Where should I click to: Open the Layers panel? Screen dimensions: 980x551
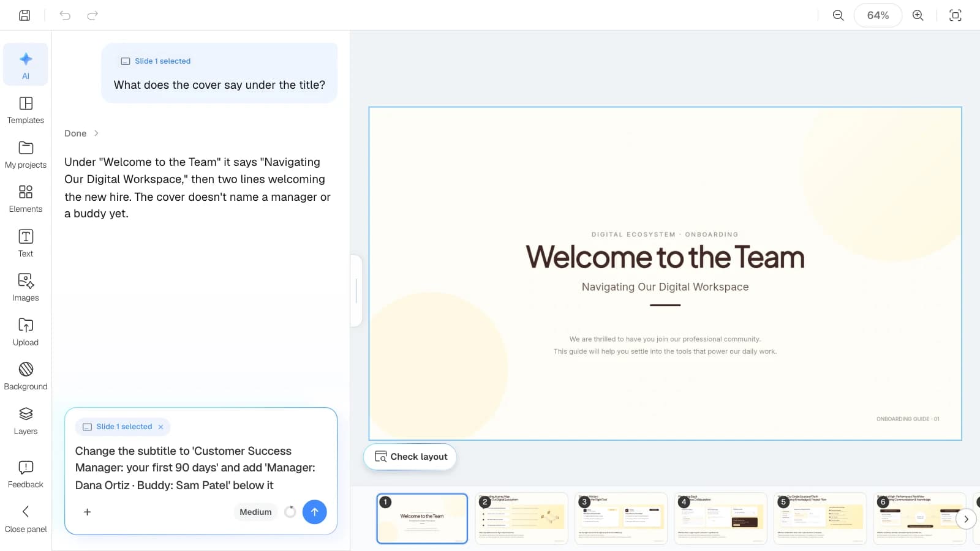[26, 421]
